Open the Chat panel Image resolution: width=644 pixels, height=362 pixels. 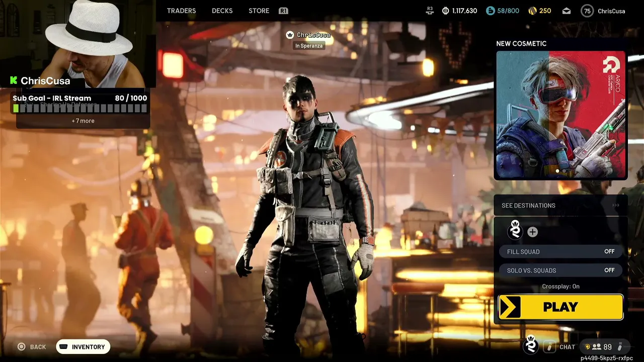(567, 347)
